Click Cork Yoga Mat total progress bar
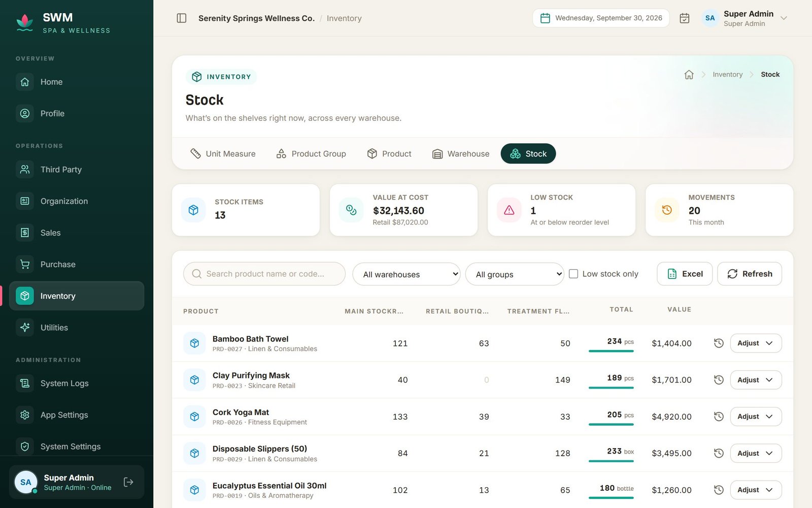Screen dimensions: 812x508 click(x=611, y=424)
